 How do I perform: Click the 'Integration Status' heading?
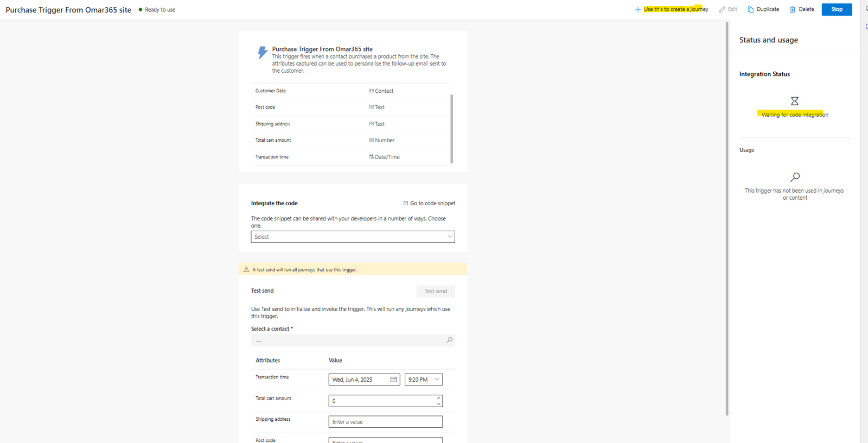coord(764,74)
